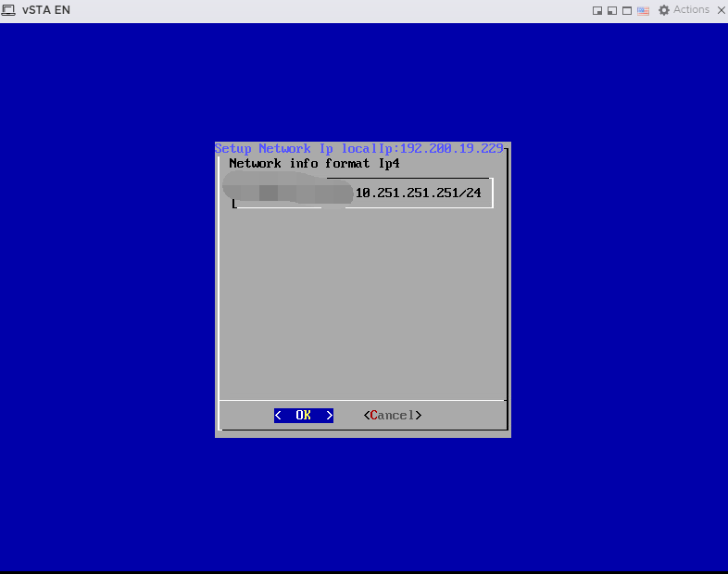Dock console to bottom-left corner layout icon
The image size is (728, 574).
coord(612,10)
